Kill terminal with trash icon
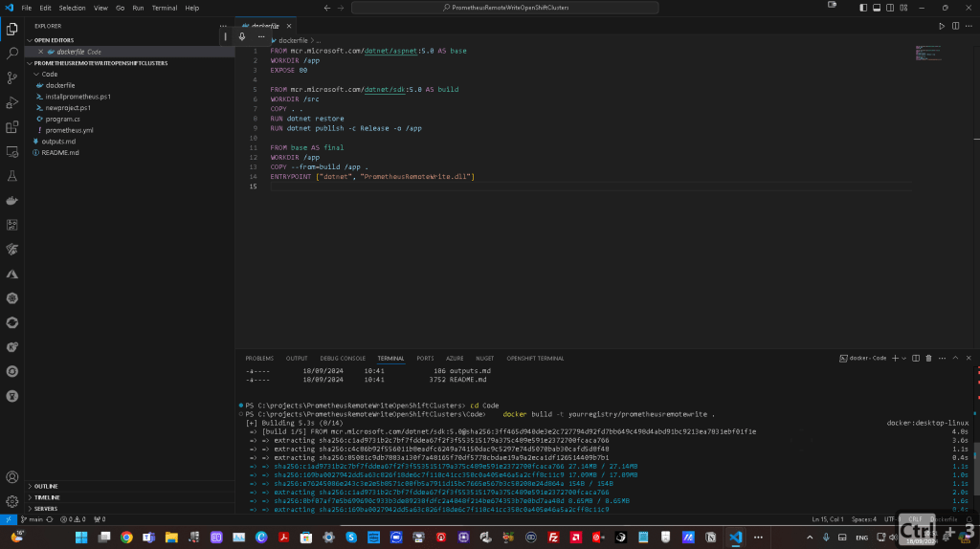980x549 pixels. point(928,359)
